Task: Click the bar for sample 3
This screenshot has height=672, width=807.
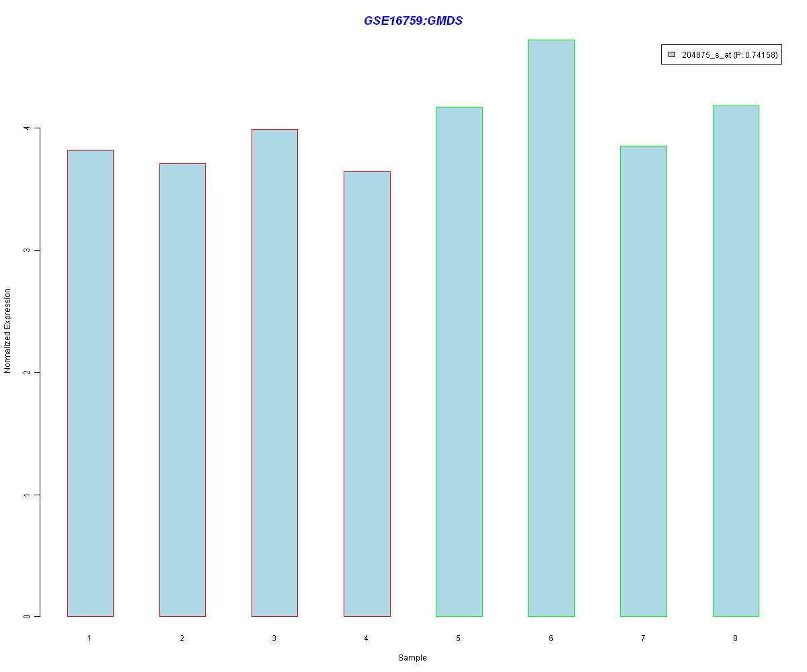Action: [274, 373]
